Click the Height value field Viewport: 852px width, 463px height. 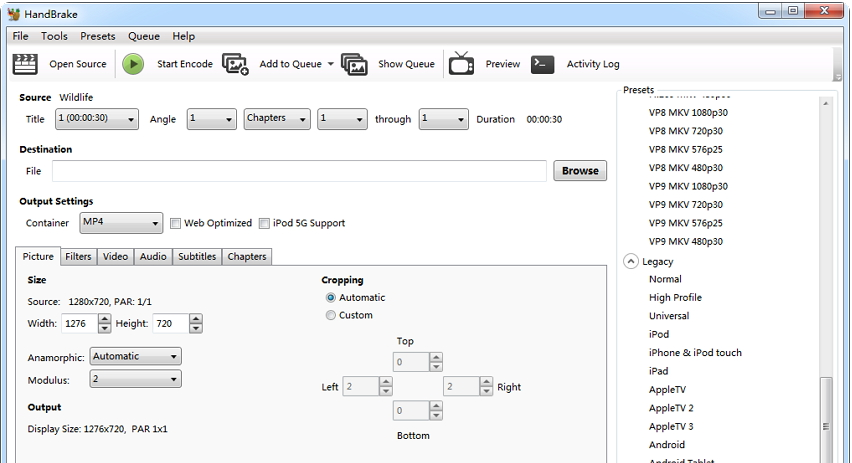171,324
